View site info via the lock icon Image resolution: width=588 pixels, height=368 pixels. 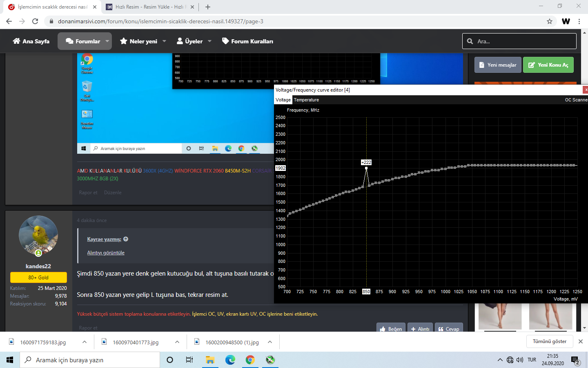click(x=51, y=21)
